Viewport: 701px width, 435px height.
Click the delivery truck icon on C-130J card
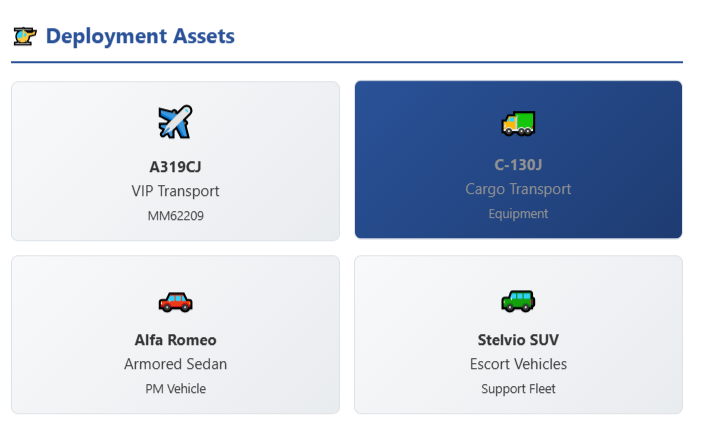[518, 123]
